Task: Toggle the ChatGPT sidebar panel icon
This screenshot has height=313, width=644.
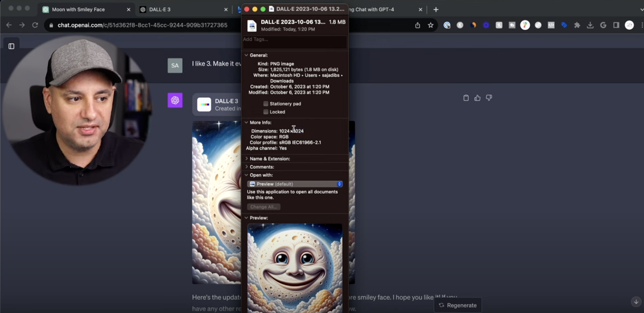Action: [11, 46]
